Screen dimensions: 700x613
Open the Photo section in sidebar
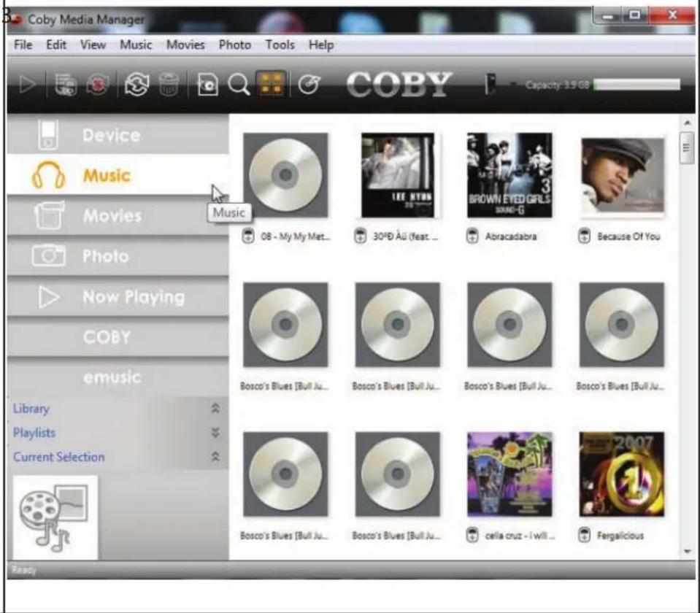point(118,256)
